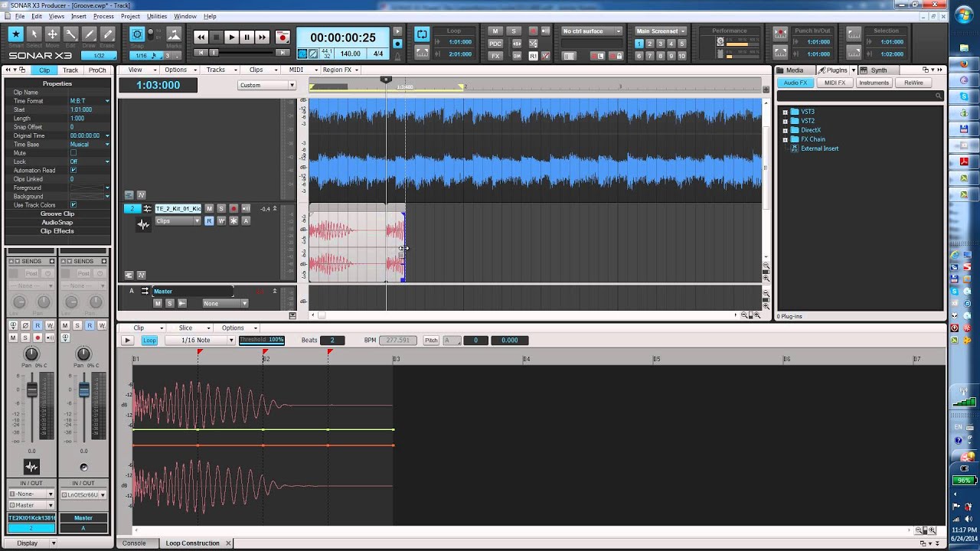
Task: Toggle input echo on track 2
Action: point(246,208)
